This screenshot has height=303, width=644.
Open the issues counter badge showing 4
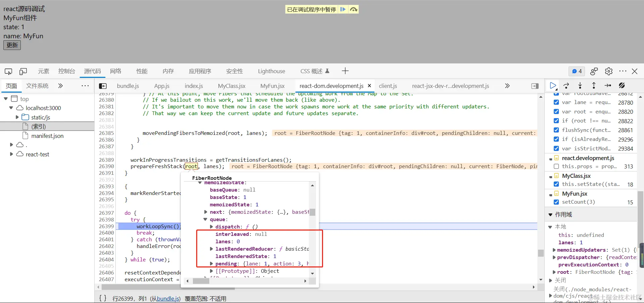click(x=577, y=71)
